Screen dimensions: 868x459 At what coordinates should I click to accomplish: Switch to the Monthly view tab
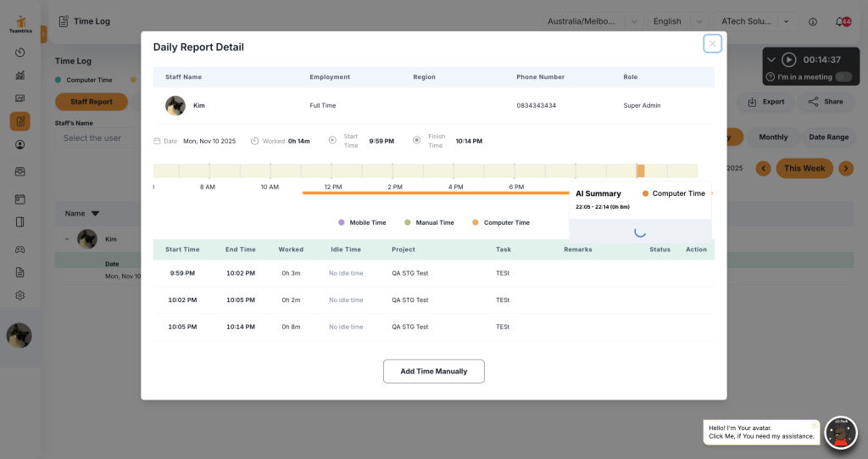[x=773, y=137]
